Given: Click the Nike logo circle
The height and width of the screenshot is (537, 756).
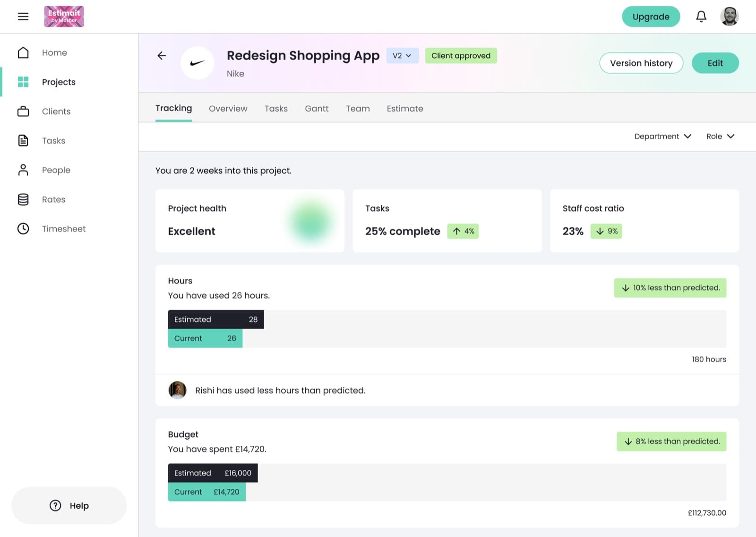Looking at the screenshot, I should (198, 63).
